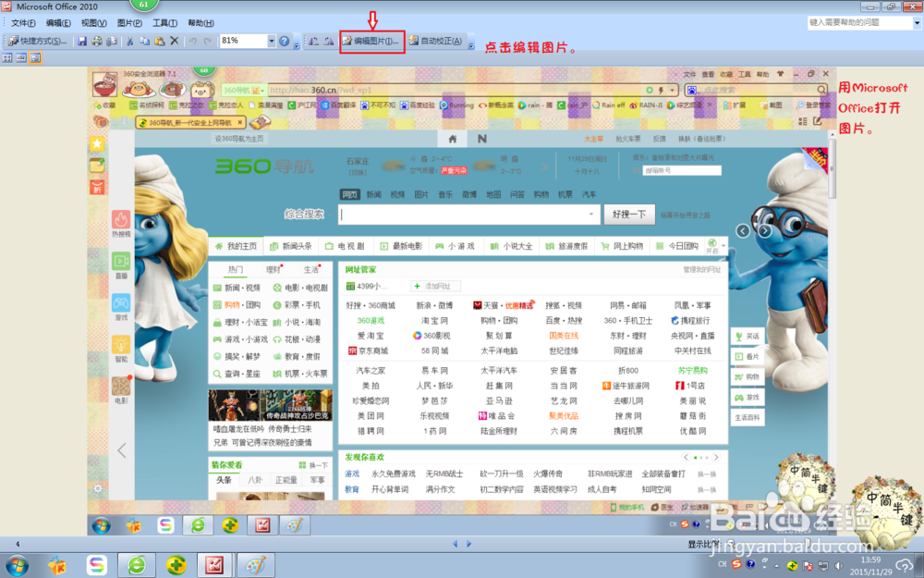Open the 工具(T) menu
This screenshot has width=924, height=578.
pyautogui.click(x=164, y=23)
